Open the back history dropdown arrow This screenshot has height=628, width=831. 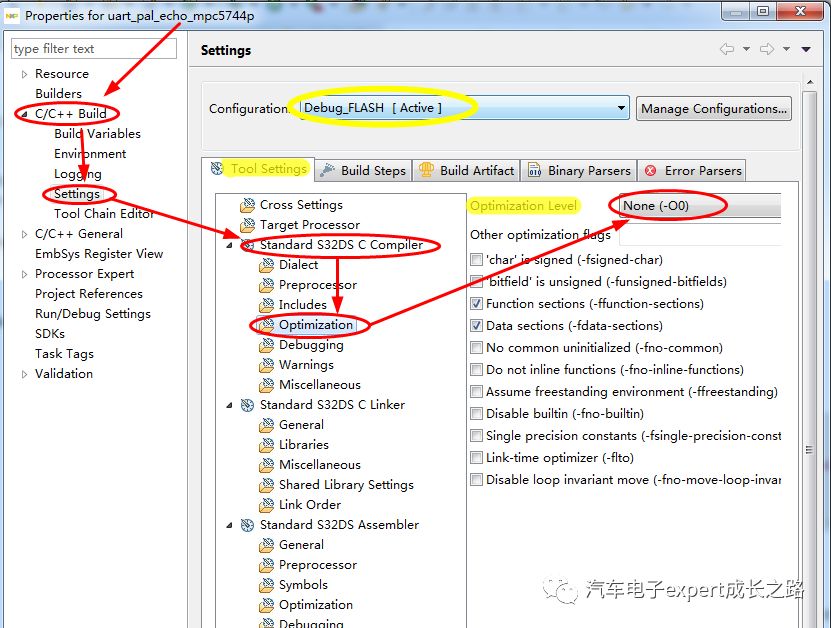(746, 49)
